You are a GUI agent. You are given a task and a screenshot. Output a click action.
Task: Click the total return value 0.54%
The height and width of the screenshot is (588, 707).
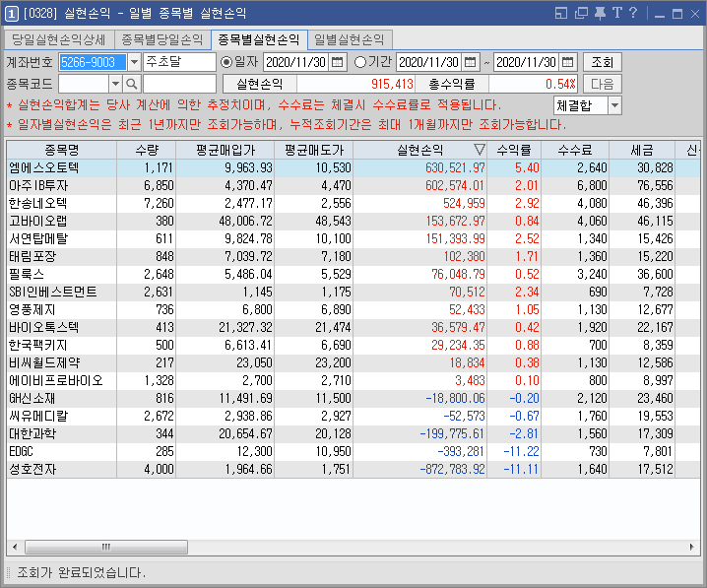[x=560, y=84]
